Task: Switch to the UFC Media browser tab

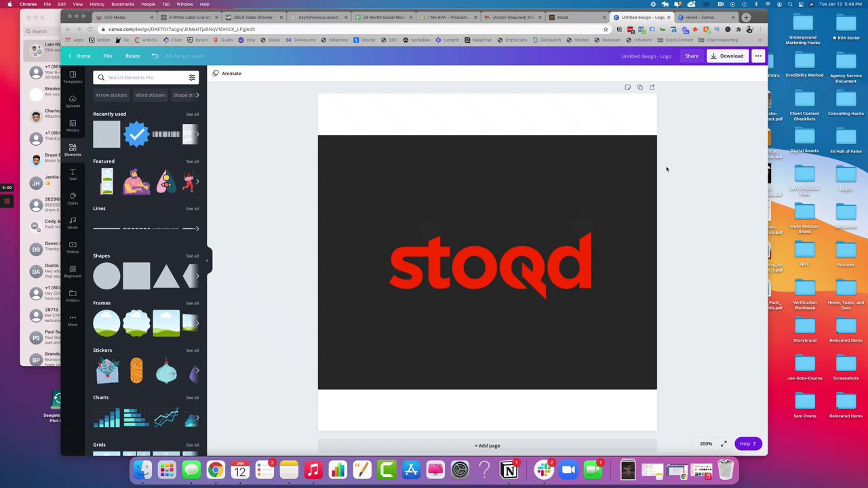Action: pos(122,17)
